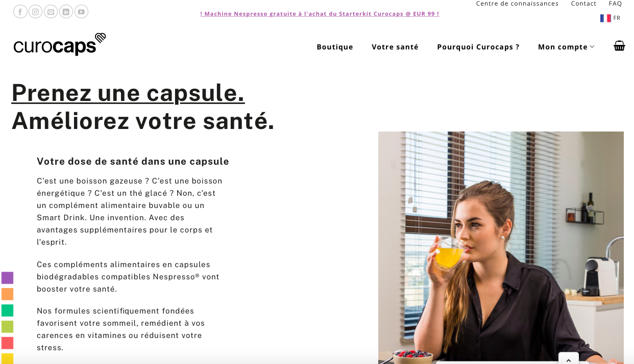
Task: Open Centre de connaissances link
Action: click(517, 4)
